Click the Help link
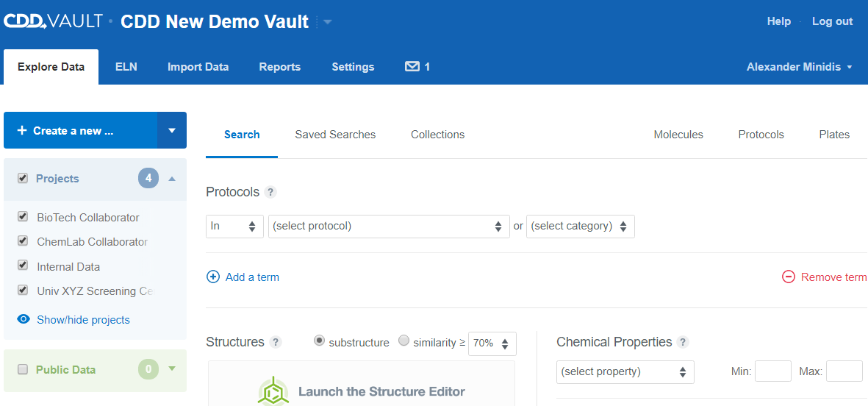This screenshot has width=868, height=406. pos(778,21)
